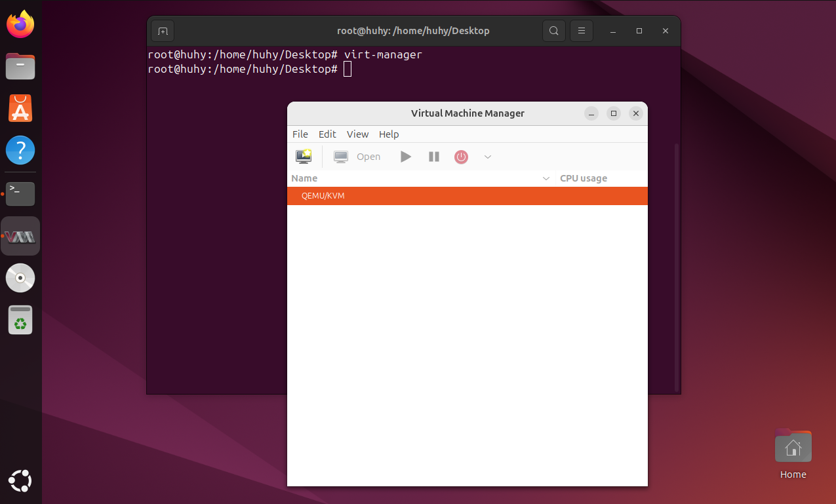Click the Virtual Machine Manager title text
The height and width of the screenshot is (504, 836).
(468, 113)
